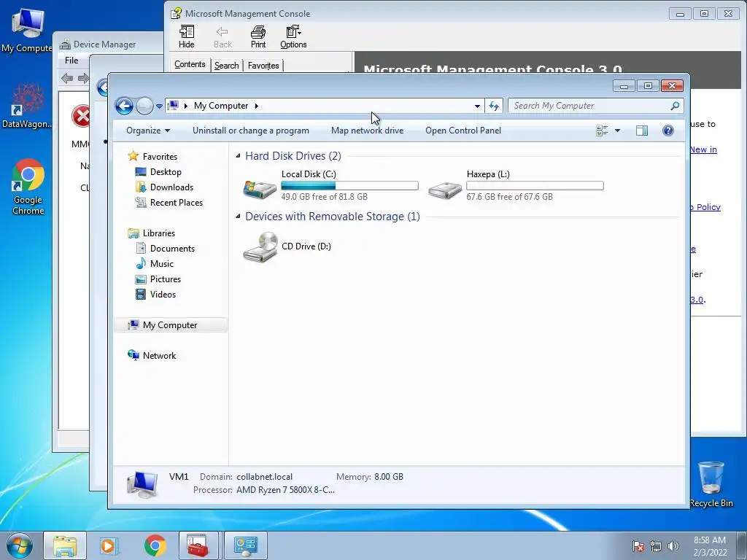The image size is (747, 560).
Task: Click the Change your view icon
Action: click(602, 131)
